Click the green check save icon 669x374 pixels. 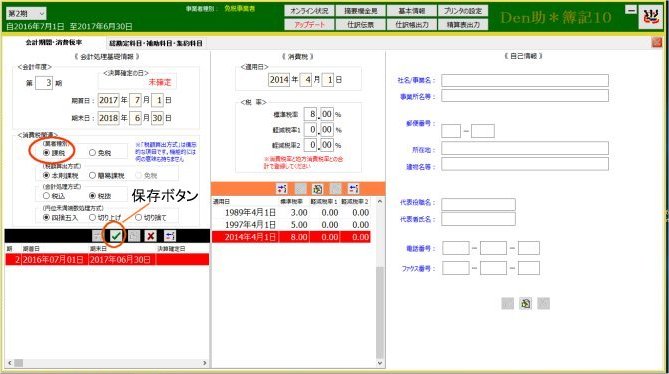[x=116, y=236]
